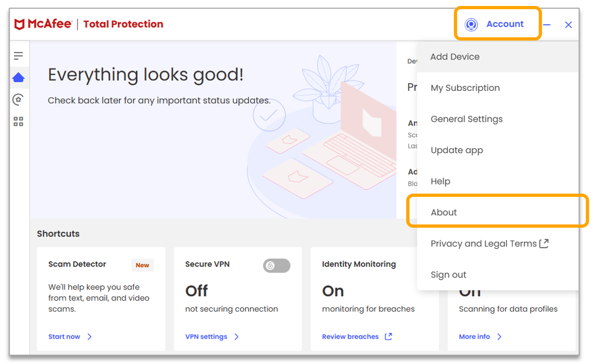Image resolution: width=595 pixels, height=364 pixels.
Task: Open the apps grid icon in sidebar
Action: click(x=18, y=122)
